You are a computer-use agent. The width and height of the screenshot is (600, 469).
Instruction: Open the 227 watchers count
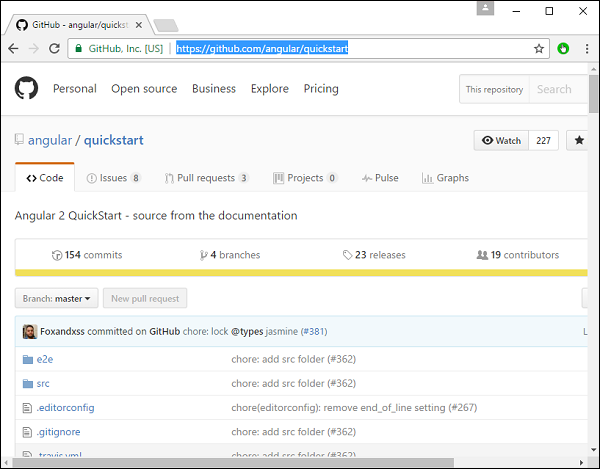click(x=543, y=140)
